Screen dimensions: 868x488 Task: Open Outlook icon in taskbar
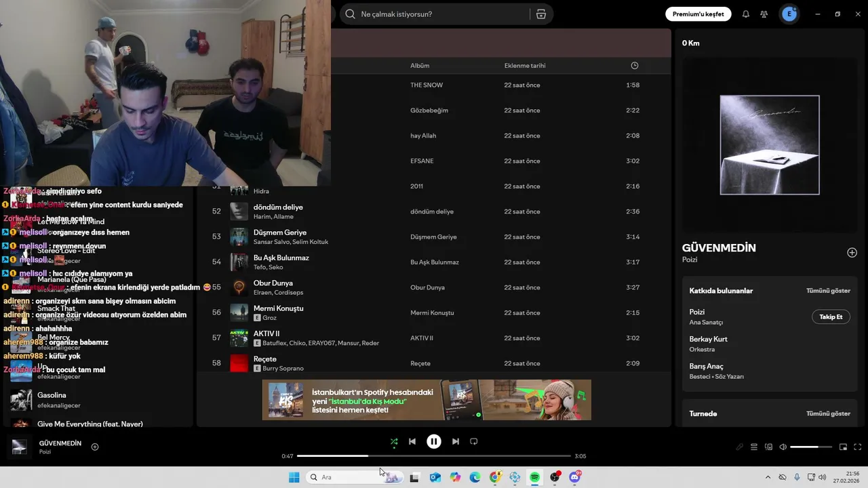coord(435,477)
